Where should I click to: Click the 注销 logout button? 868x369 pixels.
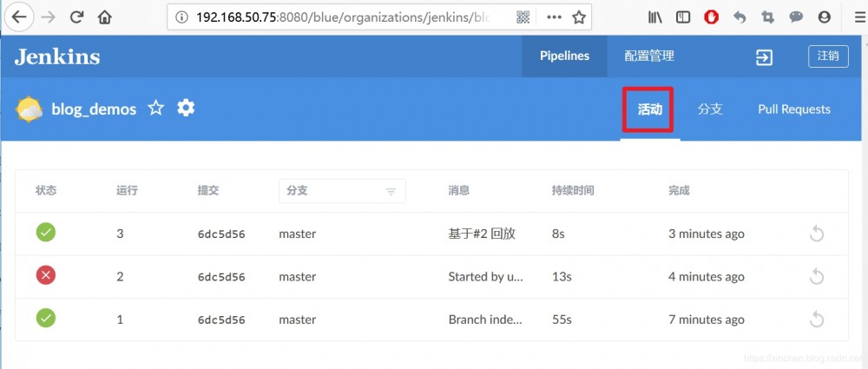tap(828, 56)
